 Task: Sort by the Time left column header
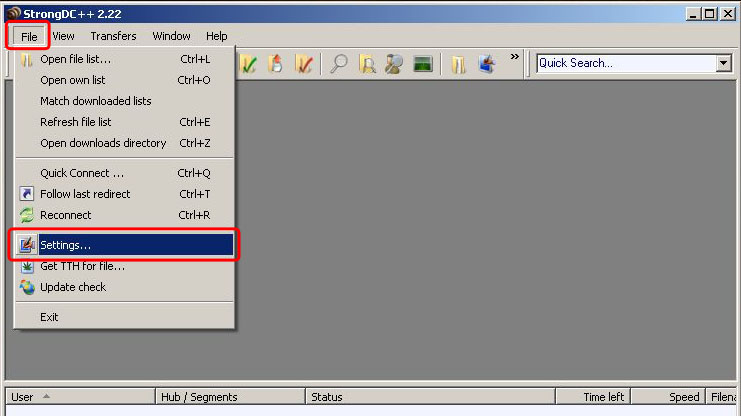click(593, 397)
